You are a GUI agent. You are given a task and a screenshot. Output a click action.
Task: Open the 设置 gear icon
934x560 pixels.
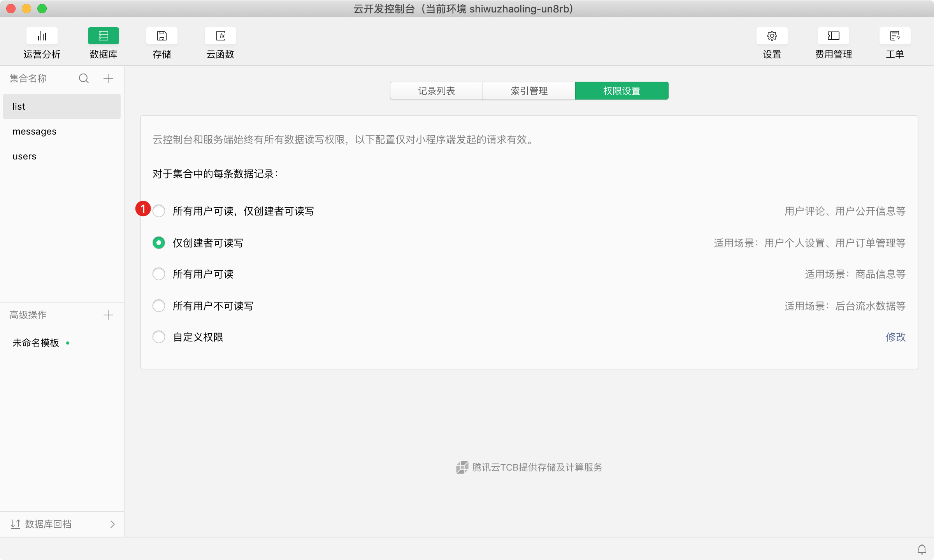pyautogui.click(x=772, y=36)
